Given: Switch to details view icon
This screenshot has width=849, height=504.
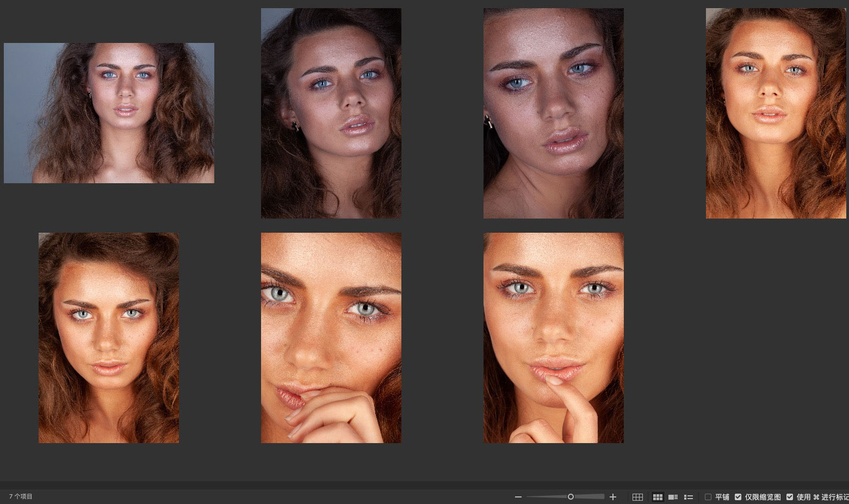Looking at the screenshot, I should click(x=673, y=497).
